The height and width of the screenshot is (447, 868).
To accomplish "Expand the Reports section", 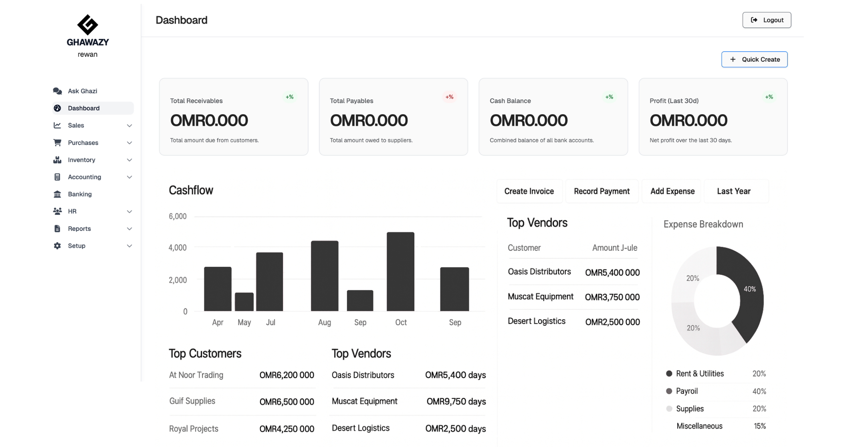I will (129, 228).
